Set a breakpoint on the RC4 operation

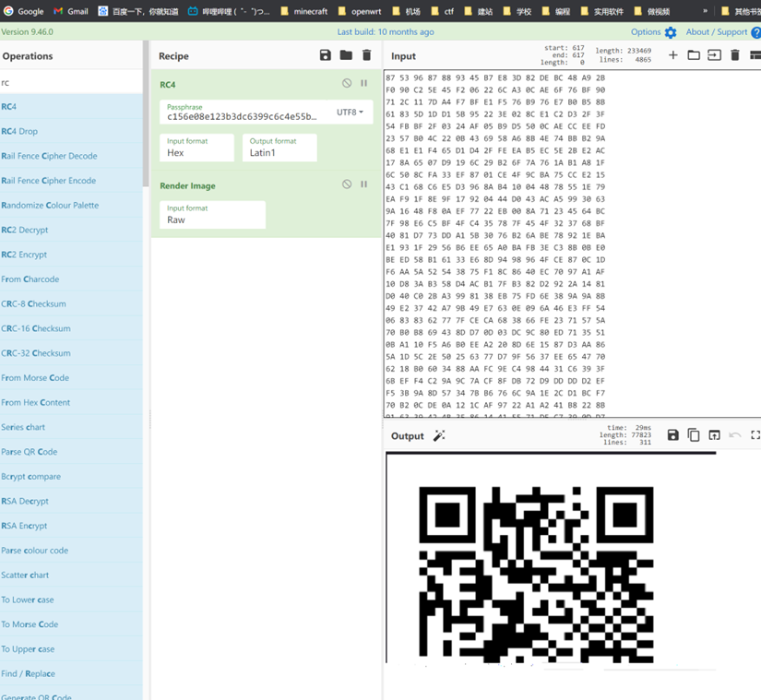tap(364, 83)
